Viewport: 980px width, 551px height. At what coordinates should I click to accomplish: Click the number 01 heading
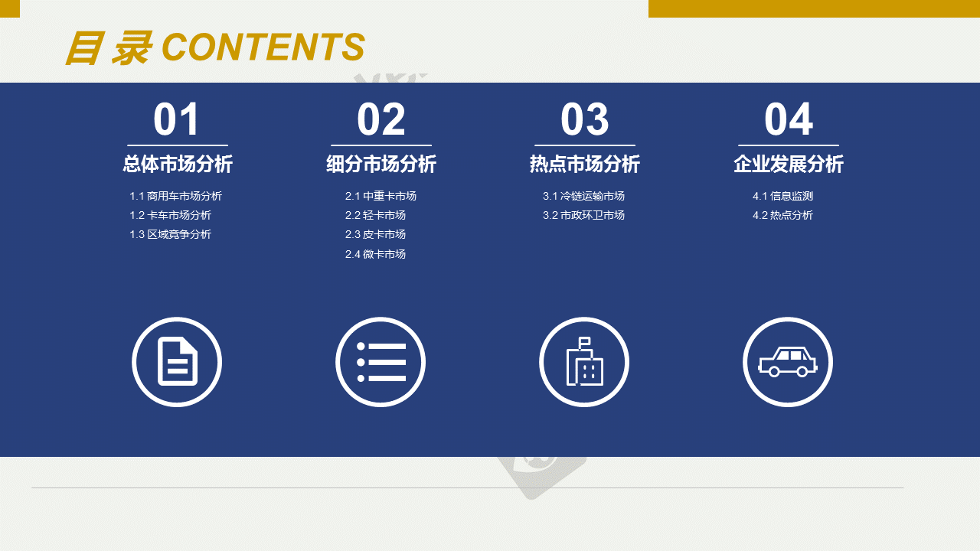point(177,119)
